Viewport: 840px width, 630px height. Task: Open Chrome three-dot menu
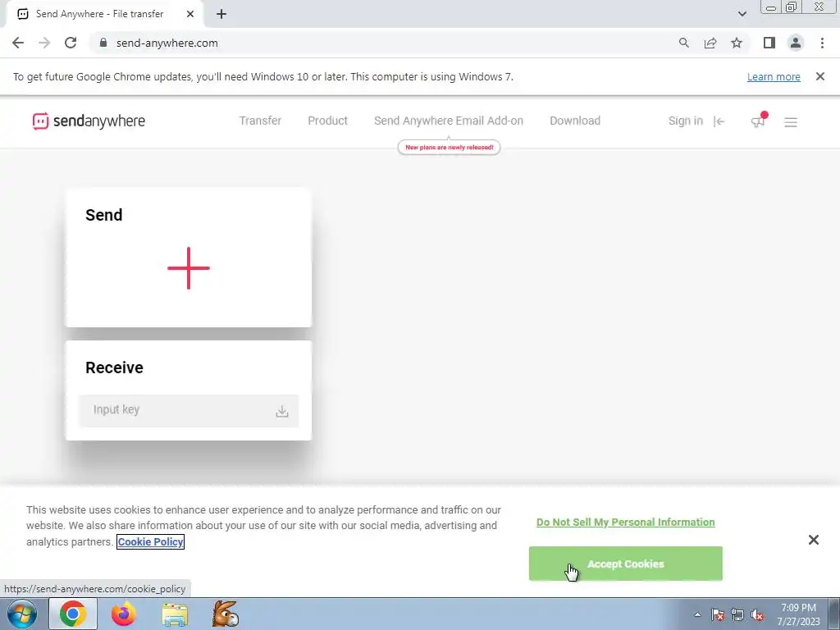coord(822,43)
